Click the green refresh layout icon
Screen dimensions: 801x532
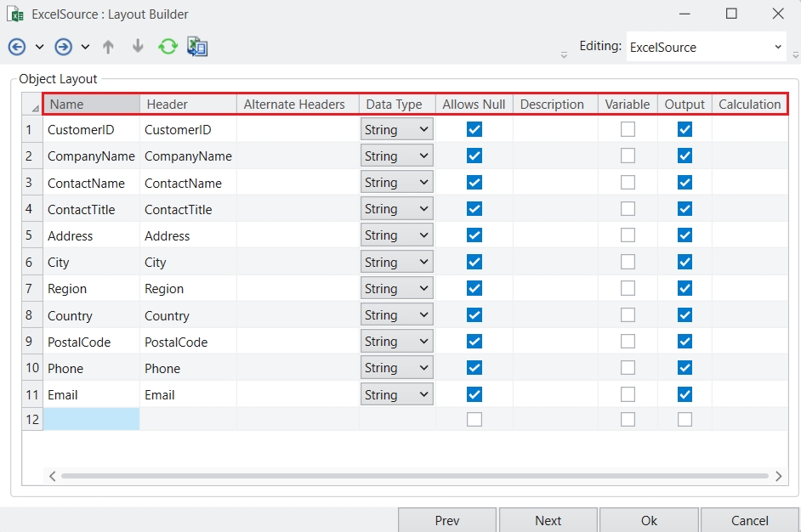168,47
